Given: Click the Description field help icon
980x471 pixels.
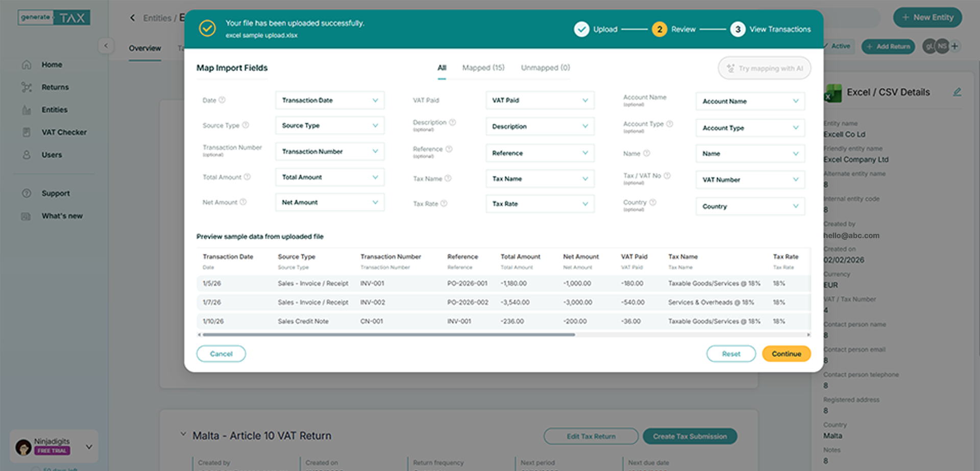Looking at the screenshot, I should coord(453,122).
